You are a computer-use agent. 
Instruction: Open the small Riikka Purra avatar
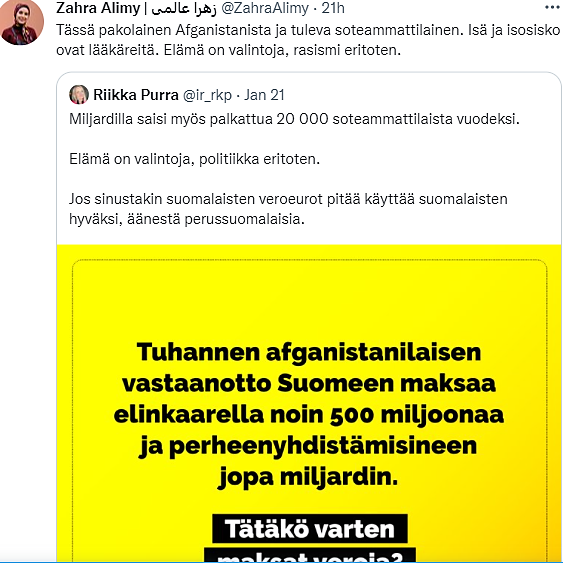(79, 95)
